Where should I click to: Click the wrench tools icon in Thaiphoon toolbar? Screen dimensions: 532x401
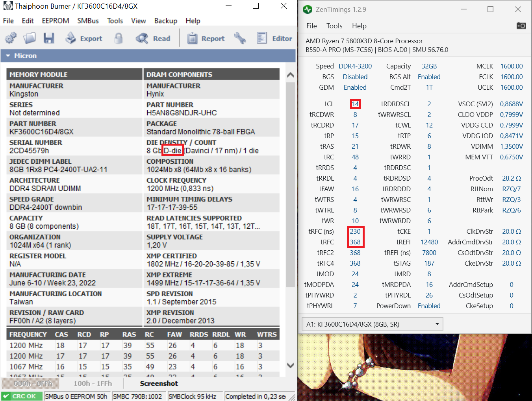[240, 38]
